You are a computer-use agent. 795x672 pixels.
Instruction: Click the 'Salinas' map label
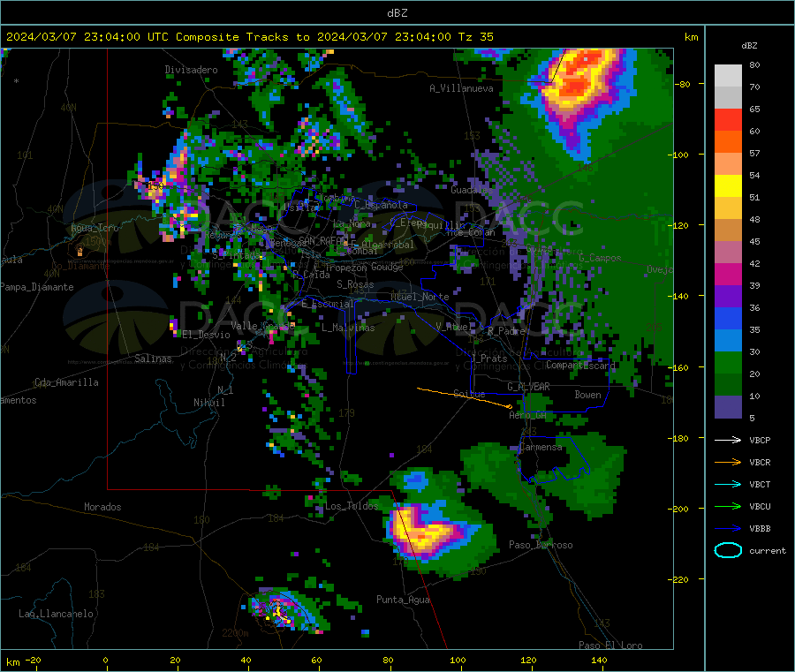tap(153, 359)
